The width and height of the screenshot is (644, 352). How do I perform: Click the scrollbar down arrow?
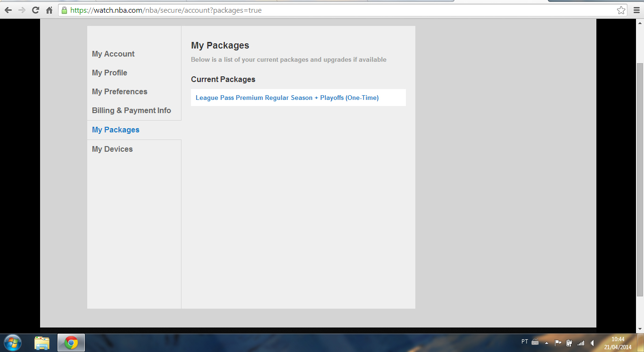[x=640, y=329]
